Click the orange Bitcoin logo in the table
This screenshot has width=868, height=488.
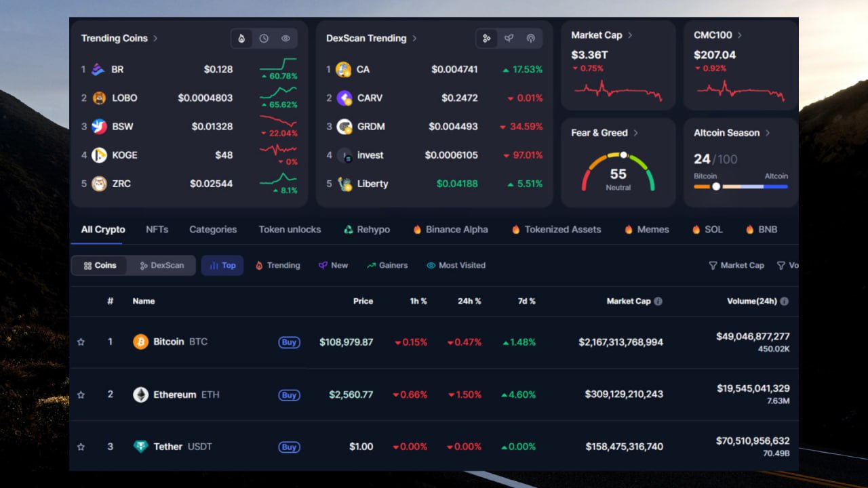[140, 342]
